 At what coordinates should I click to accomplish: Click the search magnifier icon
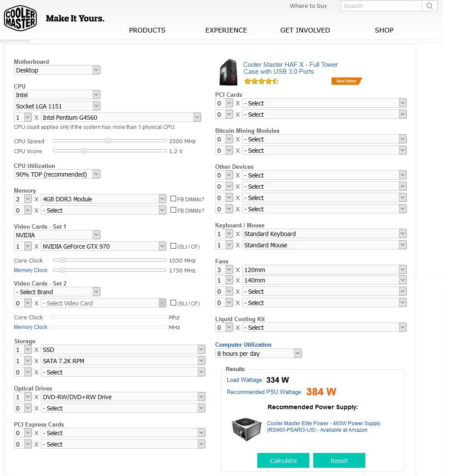pyautogui.click(x=429, y=6)
